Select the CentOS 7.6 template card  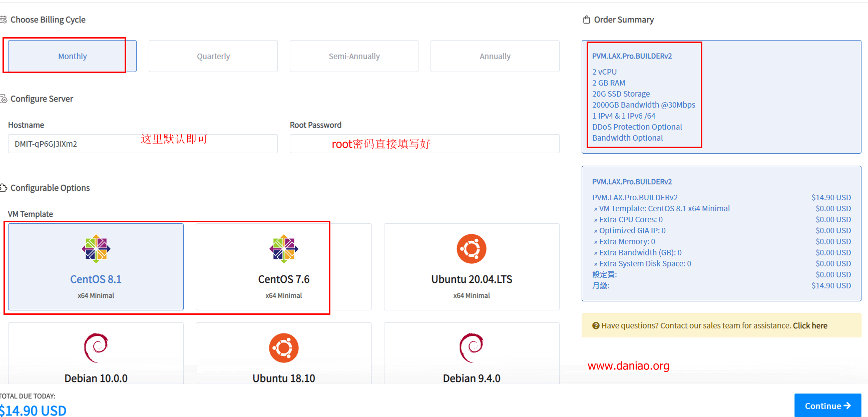pyautogui.click(x=284, y=267)
